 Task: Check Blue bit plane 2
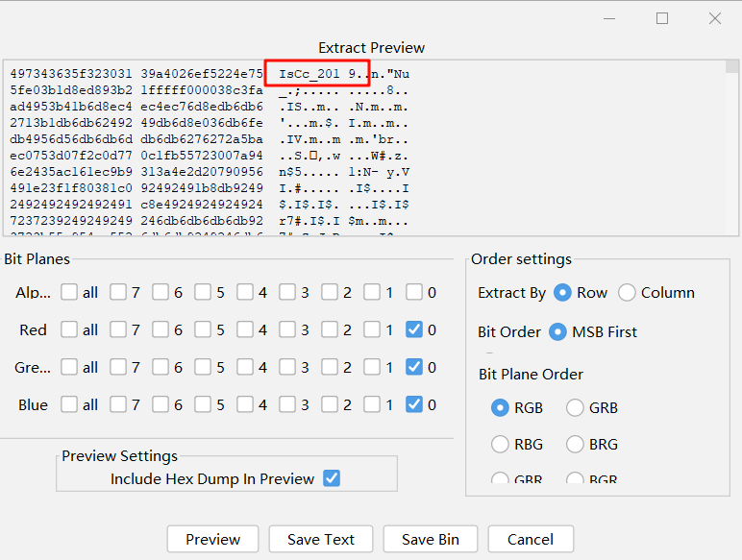pyautogui.click(x=330, y=404)
